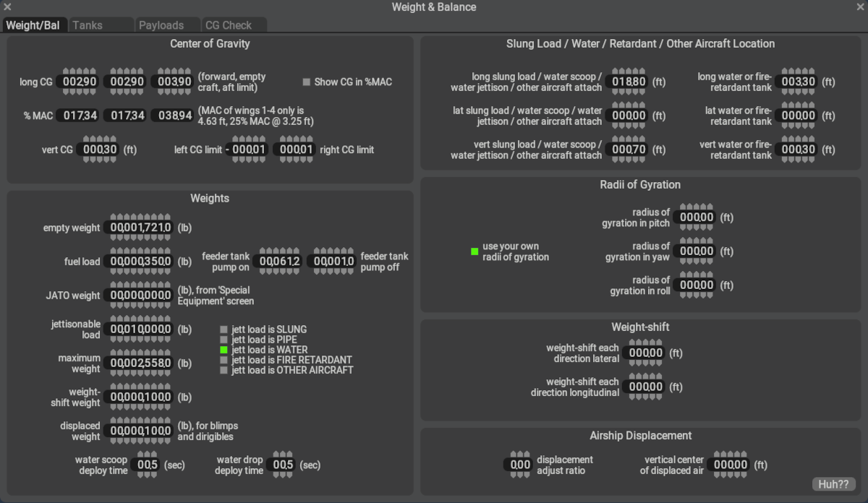
Task: Select the fuel load value field
Action: (x=140, y=262)
